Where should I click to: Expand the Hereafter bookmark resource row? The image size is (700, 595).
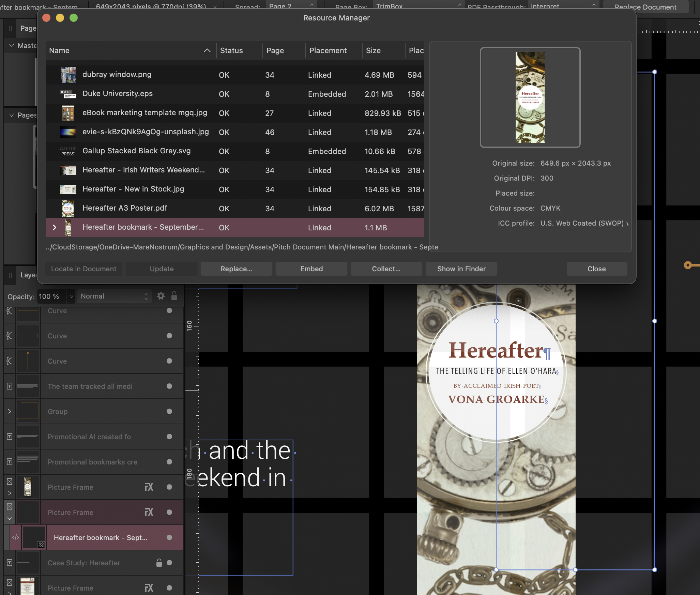tap(55, 227)
